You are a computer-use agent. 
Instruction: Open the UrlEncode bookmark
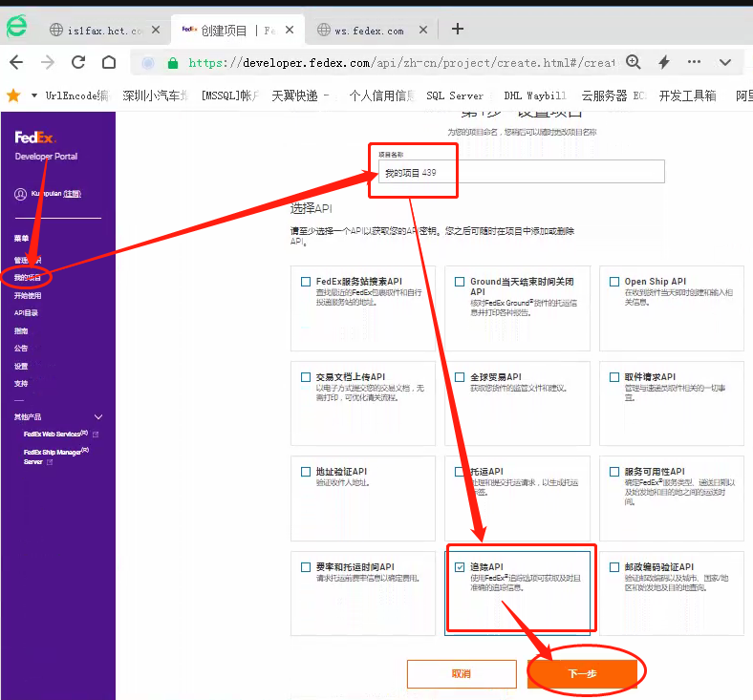click(76, 95)
